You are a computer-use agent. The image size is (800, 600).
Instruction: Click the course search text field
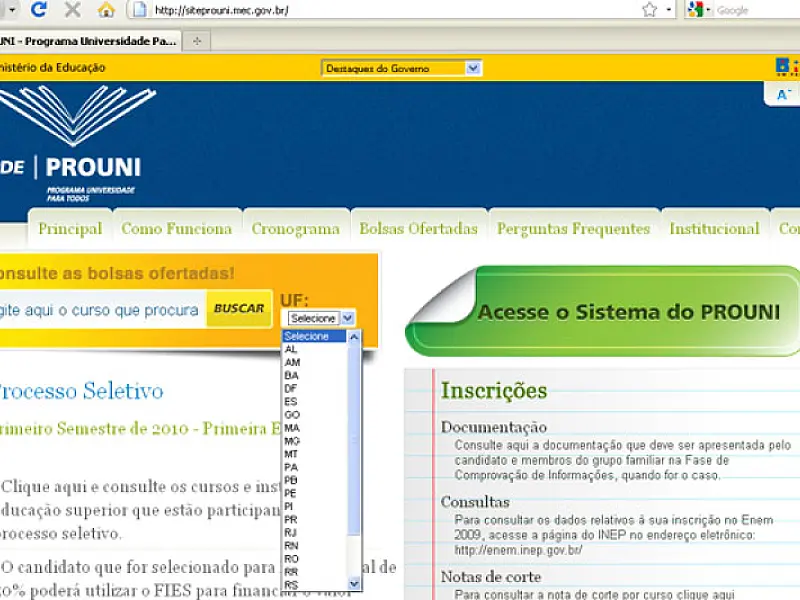tap(102, 310)
